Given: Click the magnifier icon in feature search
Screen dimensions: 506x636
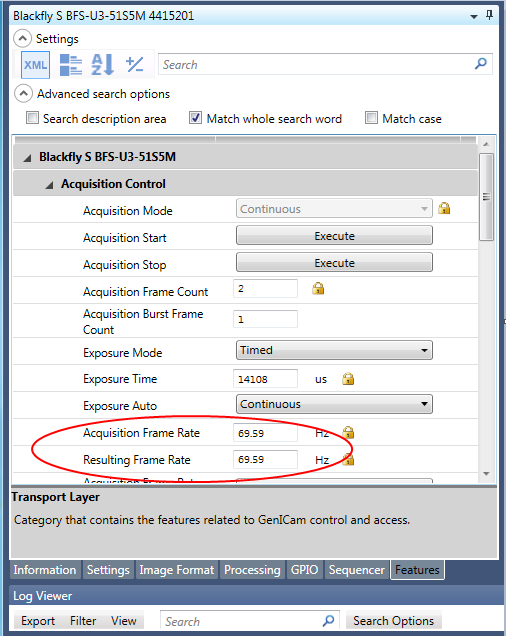Looking at the screenshot, I should [480, 64].
